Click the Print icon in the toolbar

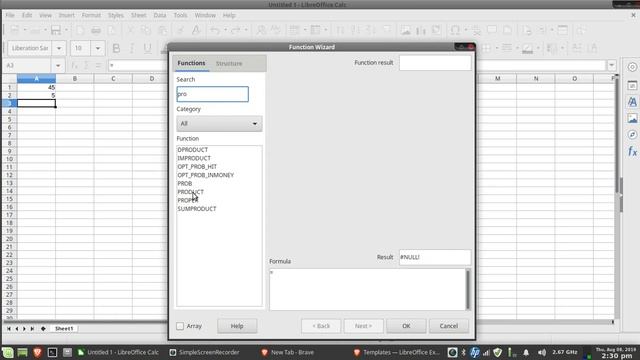[96, 30]
